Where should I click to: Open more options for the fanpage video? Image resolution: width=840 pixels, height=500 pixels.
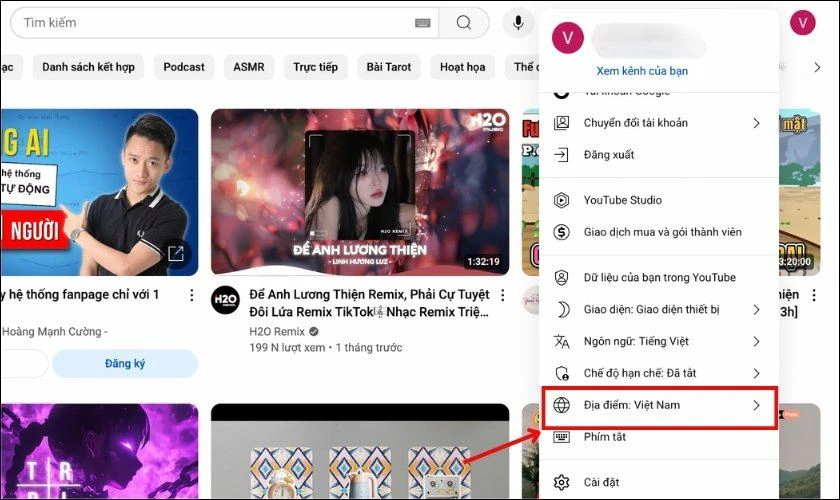[191, 295]
